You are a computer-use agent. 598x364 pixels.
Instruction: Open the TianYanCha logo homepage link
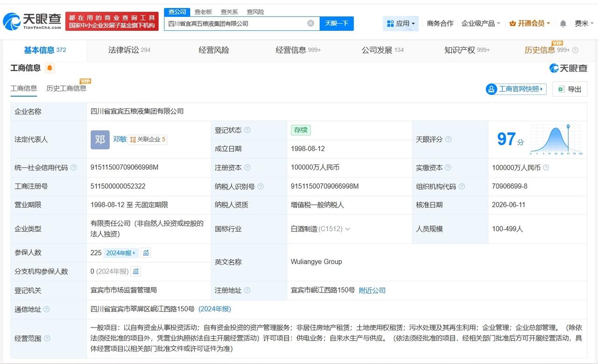coord(32,21)
